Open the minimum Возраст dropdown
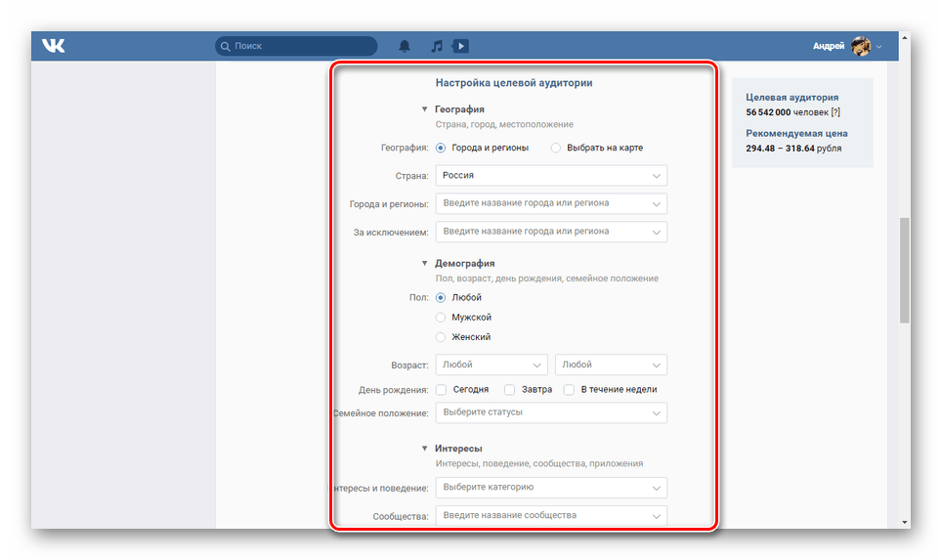 (x=492, y=365)
